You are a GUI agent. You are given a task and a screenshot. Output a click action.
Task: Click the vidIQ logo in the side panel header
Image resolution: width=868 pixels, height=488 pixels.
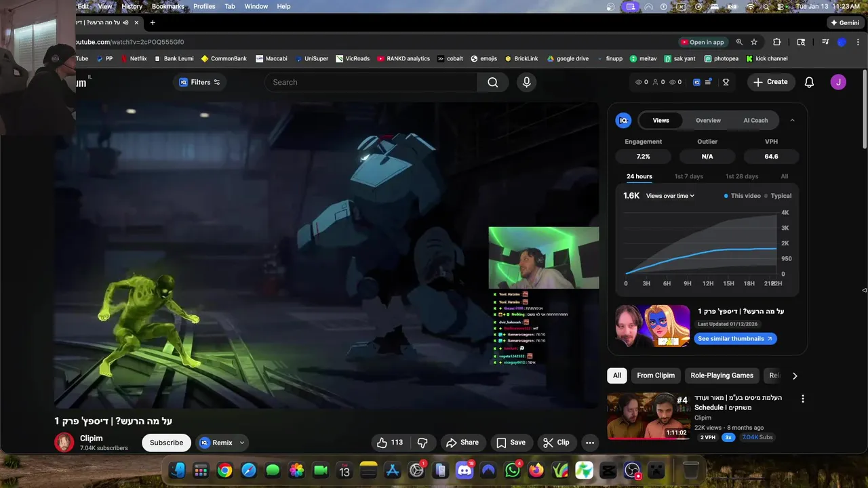click(x=623, y=120)
